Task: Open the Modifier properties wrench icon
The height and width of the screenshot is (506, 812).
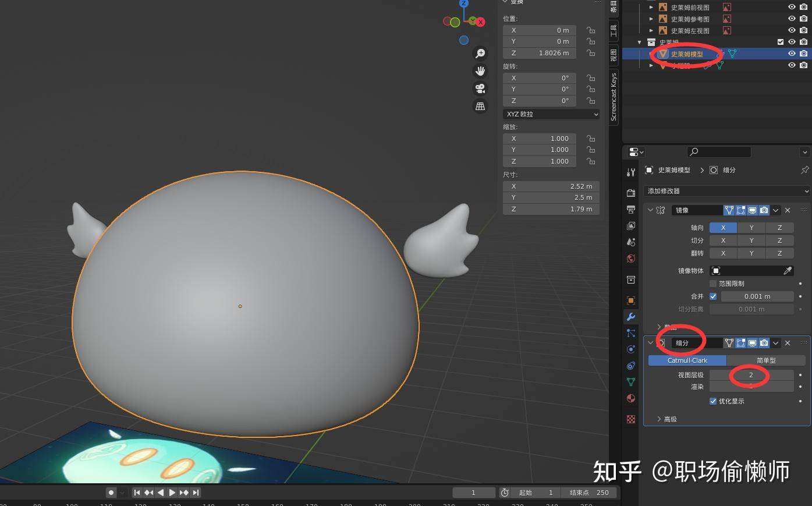Action: [631, 317]
